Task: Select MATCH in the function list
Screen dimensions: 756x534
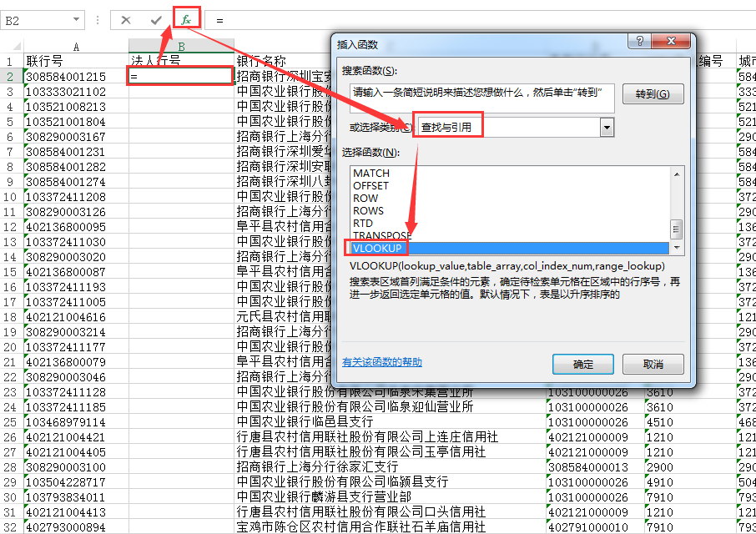Action: click(x=371, y=173)
